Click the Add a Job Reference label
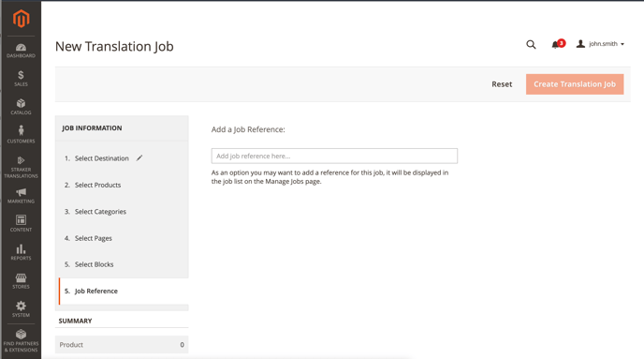 pyautogui.click(x=248, y=129)
